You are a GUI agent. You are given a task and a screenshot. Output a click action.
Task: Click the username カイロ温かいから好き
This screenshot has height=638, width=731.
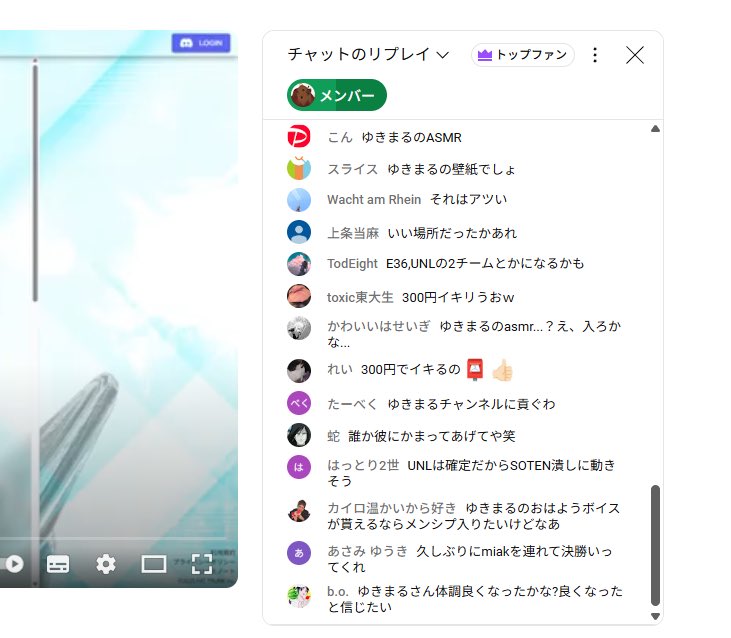(x=392, y=508)
